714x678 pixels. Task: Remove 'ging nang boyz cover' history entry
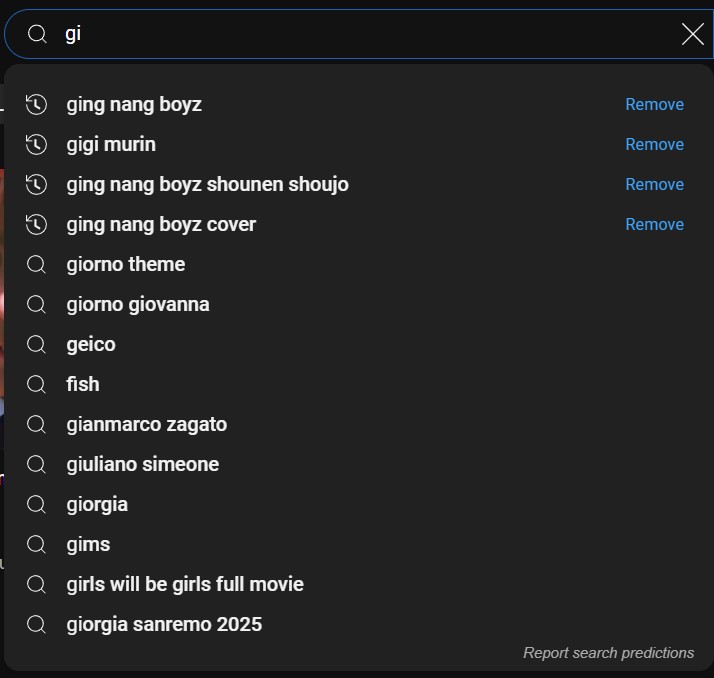click(654, 224)
